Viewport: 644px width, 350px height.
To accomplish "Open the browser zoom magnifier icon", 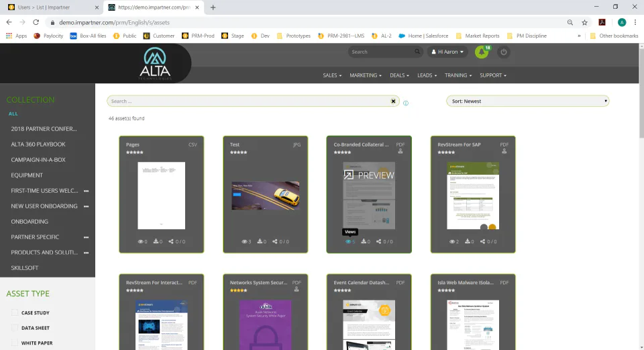I will click(570, 23).
